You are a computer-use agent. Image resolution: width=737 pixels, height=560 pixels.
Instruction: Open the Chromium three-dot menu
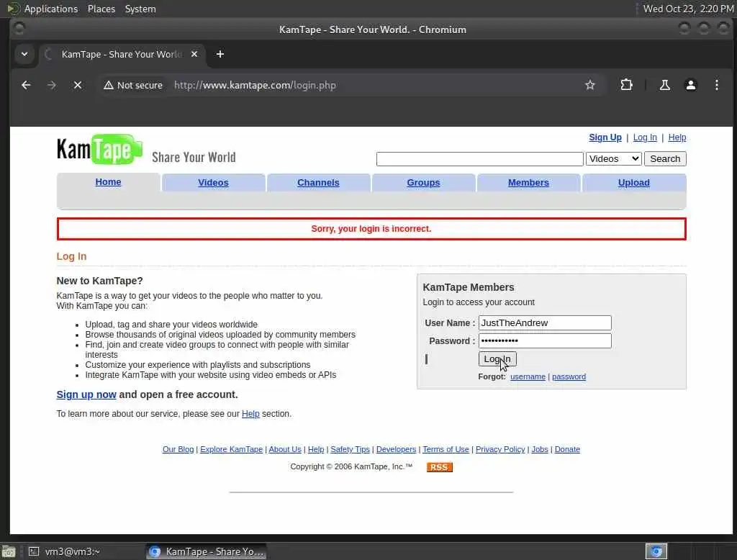[x=716, y=85]
